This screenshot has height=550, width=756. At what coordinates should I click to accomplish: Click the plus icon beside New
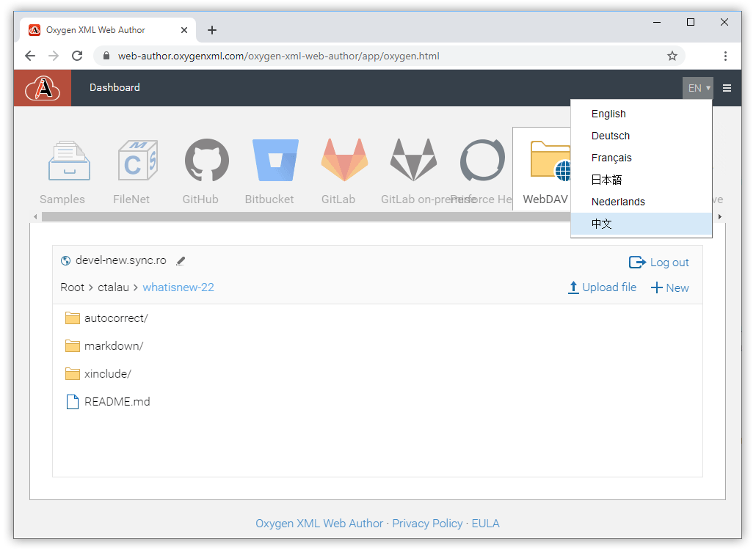pyautogui.click(x=656, y=288)
